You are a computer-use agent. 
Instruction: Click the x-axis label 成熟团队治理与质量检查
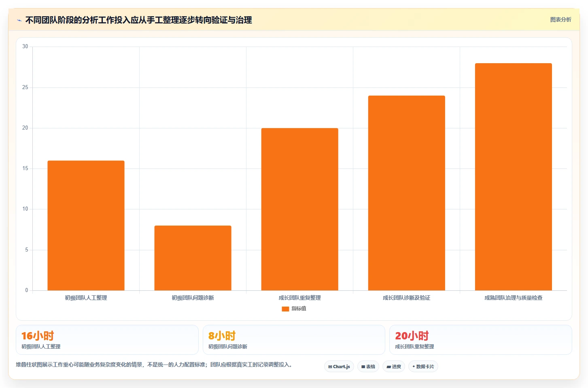513,298
